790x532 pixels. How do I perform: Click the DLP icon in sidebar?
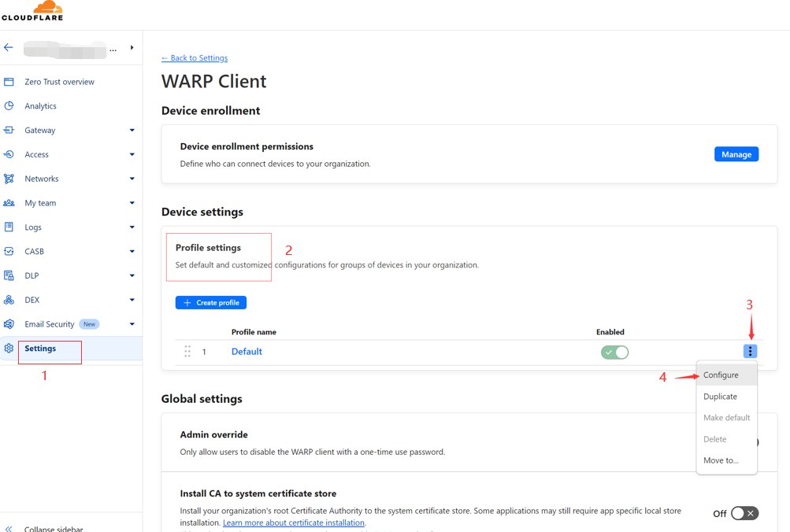[x=9, y=276]
